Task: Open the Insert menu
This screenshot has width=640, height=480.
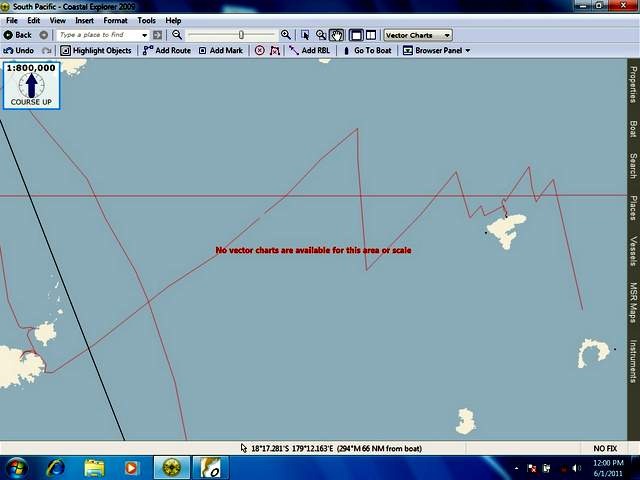Action: [84, 20]
